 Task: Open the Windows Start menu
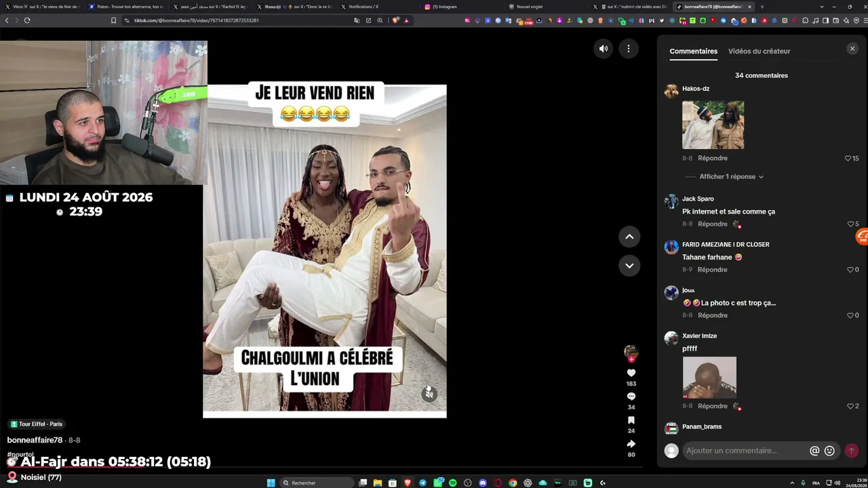point(271,483)
